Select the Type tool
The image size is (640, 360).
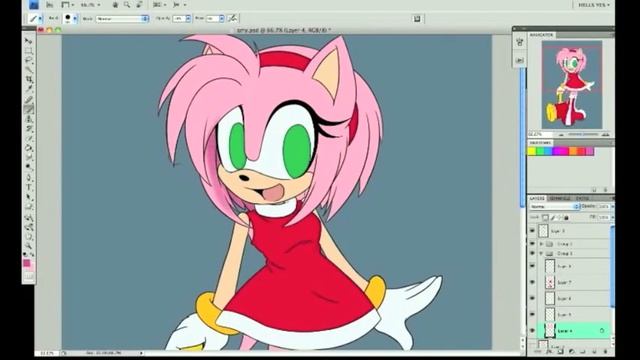click(x=29, y=187)
